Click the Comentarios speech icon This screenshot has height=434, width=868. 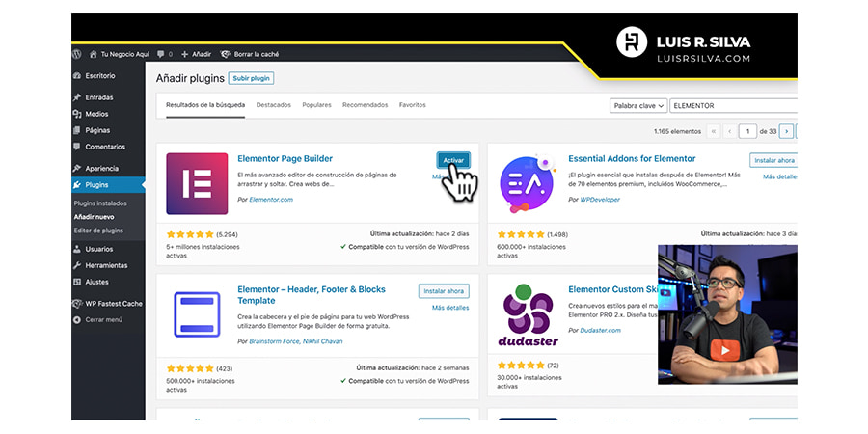[77, 147]
